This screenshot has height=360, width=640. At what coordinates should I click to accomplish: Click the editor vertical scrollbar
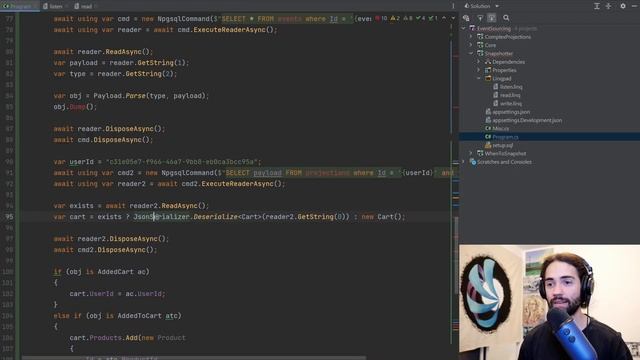[456, 255]
